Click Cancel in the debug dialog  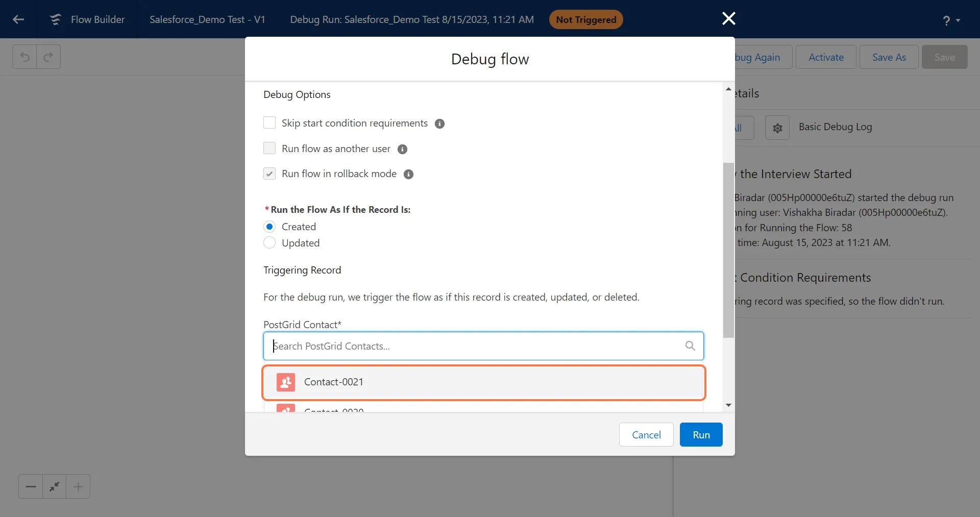tap(646, 435)
